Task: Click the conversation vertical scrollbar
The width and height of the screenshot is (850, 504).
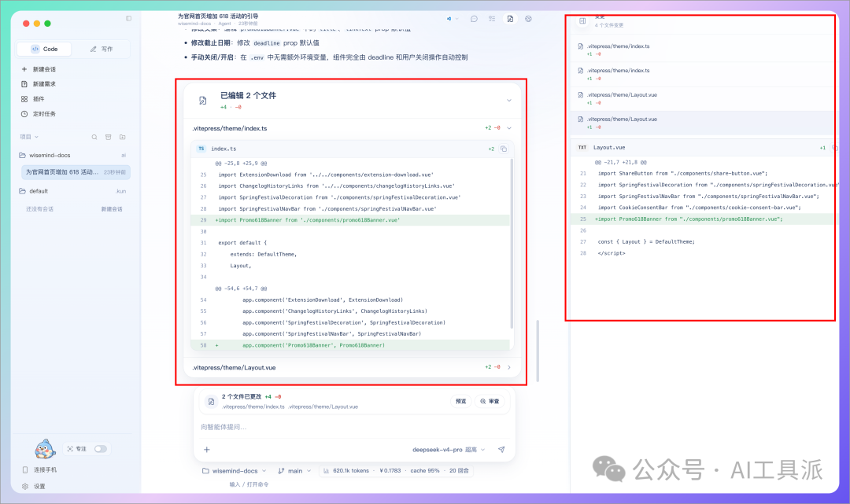Action: (x=538, y=351)
